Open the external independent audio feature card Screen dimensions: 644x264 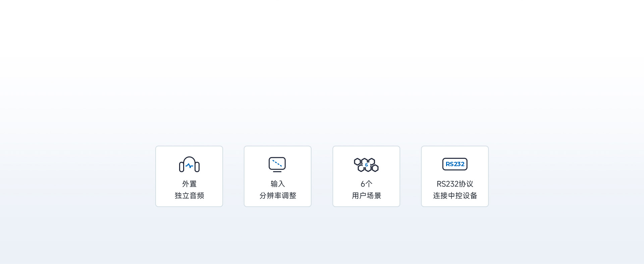[x=189, y=176]
